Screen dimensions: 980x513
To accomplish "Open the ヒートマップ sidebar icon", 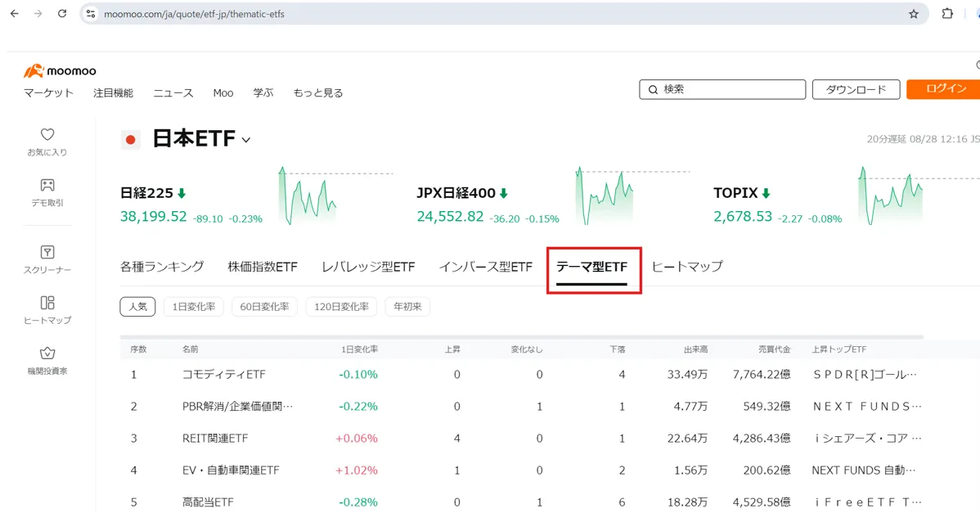I will [x=47, y=308].
